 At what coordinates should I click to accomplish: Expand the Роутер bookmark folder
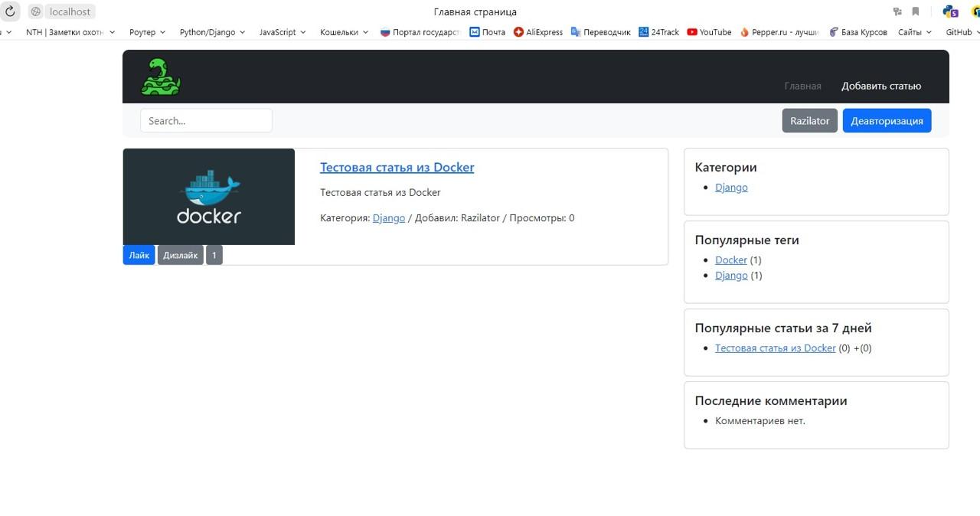pos(148,32)
